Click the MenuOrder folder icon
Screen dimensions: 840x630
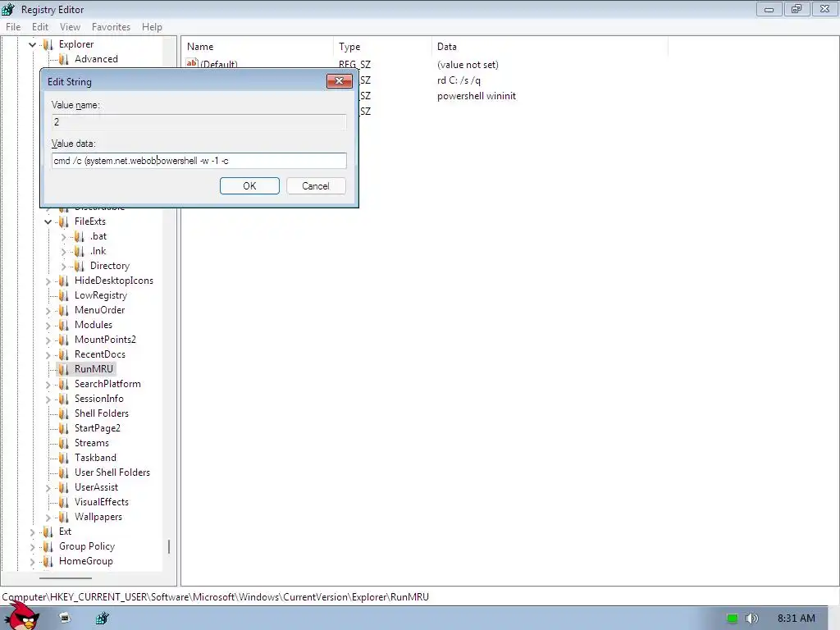coord(63,310)
